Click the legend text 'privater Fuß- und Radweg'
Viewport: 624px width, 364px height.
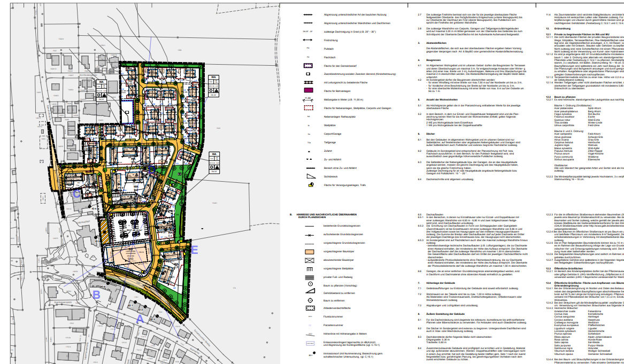click(338, 277)
